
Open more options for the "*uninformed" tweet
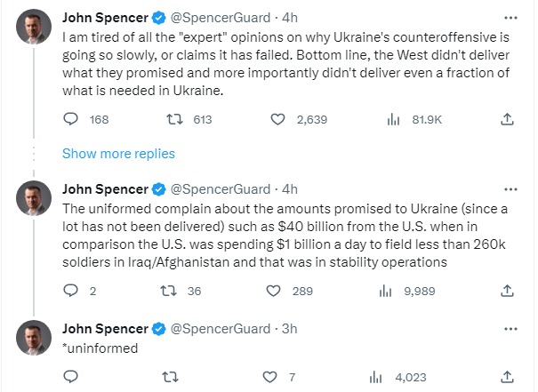(506, 327)
